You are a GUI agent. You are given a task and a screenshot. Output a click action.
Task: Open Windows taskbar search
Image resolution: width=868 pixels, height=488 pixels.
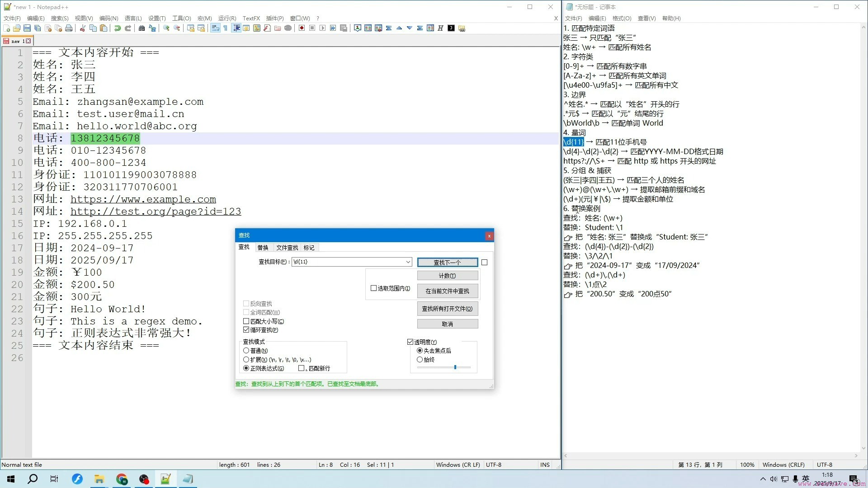(x=33, y=479)
